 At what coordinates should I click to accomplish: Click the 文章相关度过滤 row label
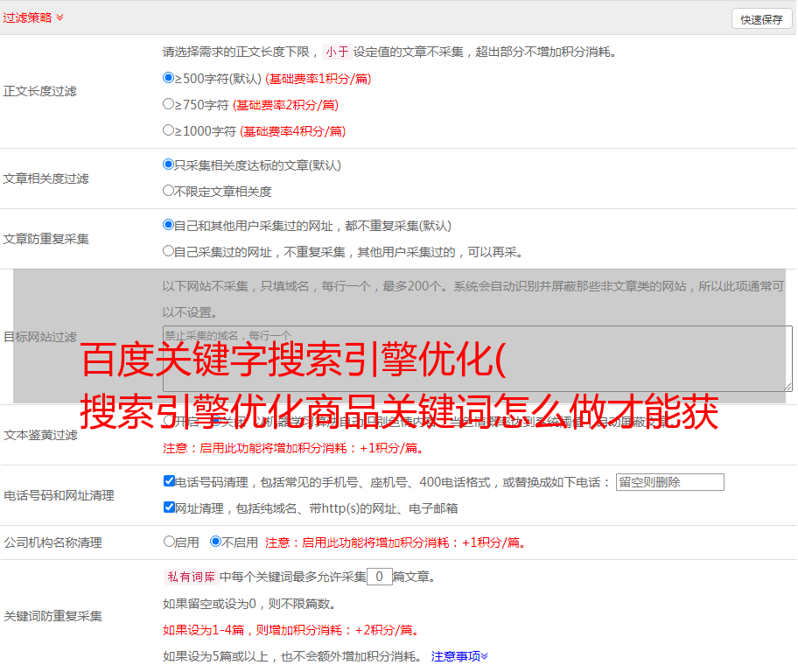[x=45, y=178]
